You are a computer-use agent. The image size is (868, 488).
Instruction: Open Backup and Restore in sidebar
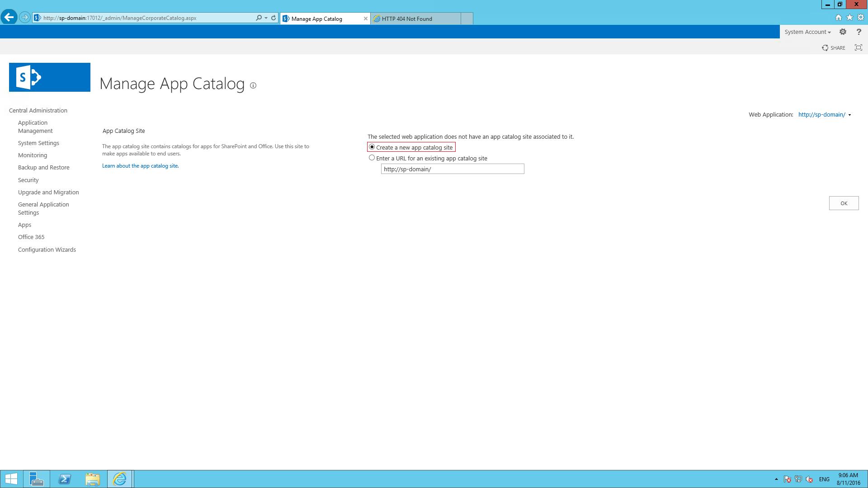tap(44, 168)
